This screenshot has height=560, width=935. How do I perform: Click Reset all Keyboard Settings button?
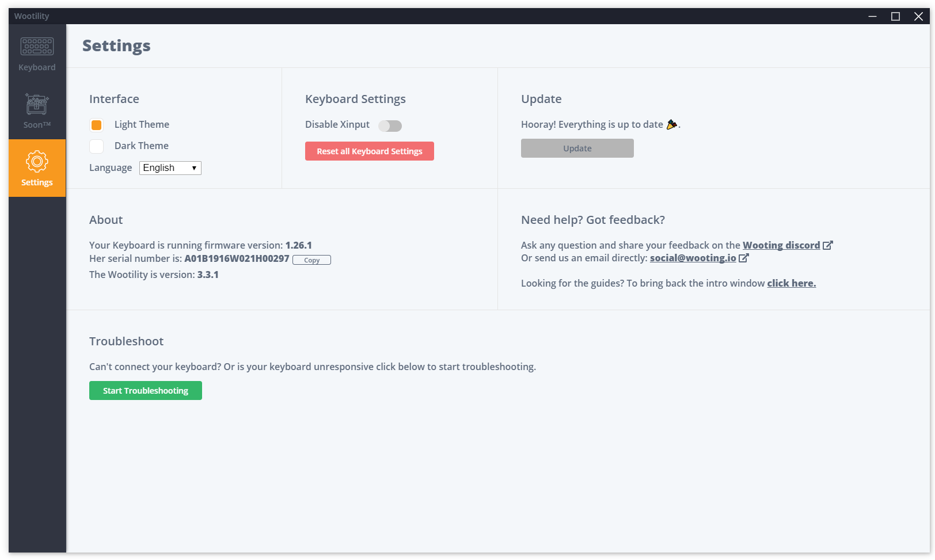click(370, 151)
